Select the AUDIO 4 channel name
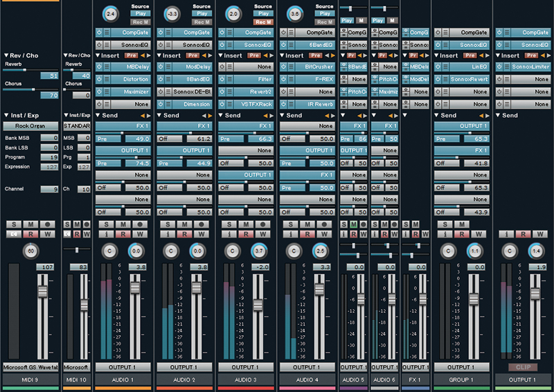 click(307, 380)
